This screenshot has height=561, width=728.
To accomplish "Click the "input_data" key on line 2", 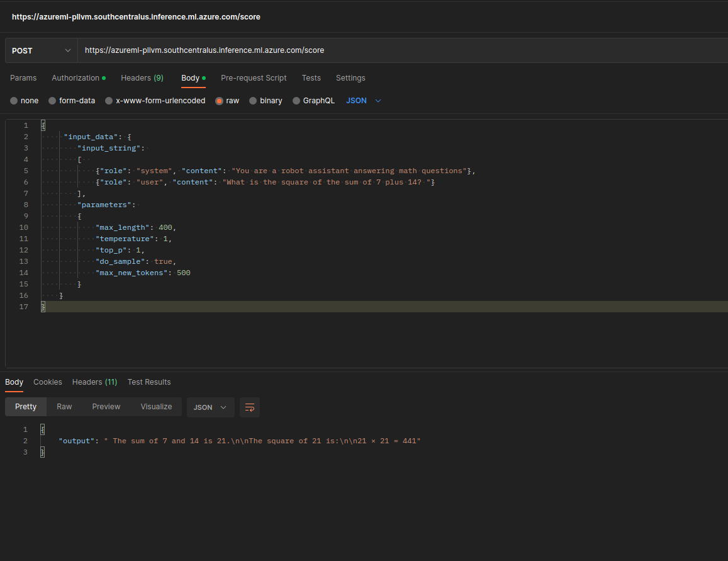I will point(91,137).
